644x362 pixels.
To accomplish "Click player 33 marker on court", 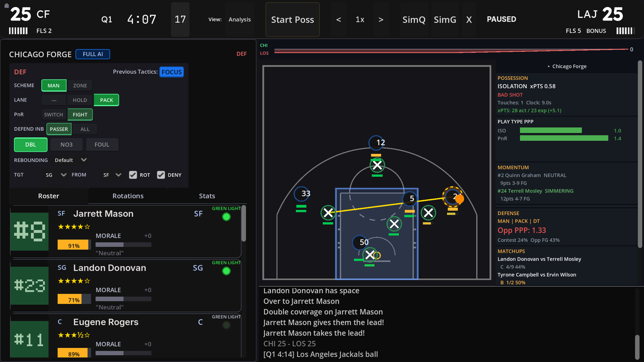I will (302, 194).
